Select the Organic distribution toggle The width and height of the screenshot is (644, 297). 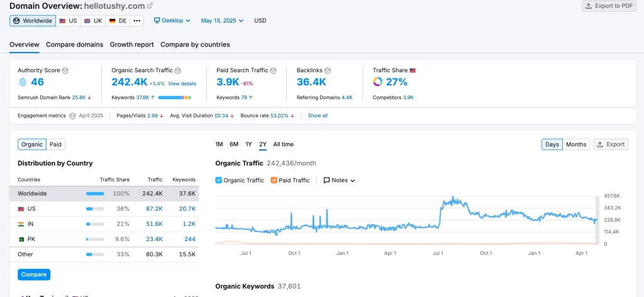(x=32, y=144)
